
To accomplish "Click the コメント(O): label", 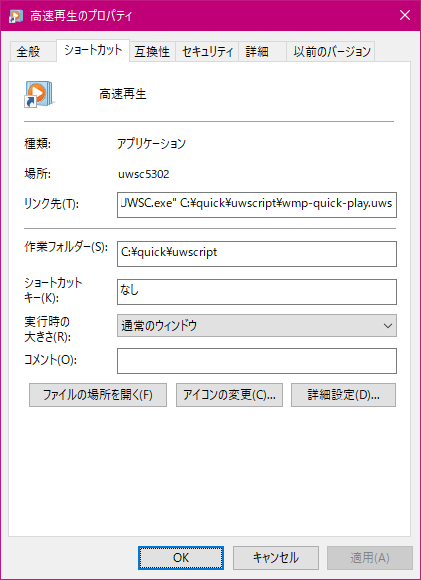I will [50, 360].
